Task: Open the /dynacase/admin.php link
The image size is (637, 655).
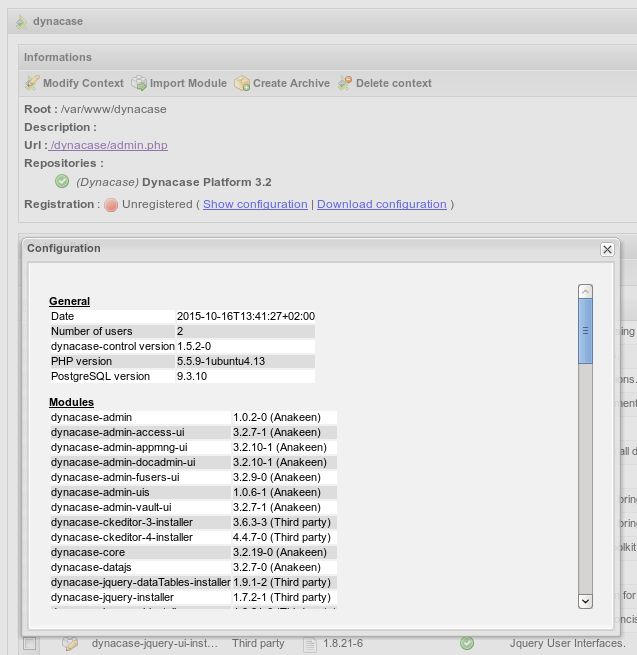Action: click(x=108, y=145)
